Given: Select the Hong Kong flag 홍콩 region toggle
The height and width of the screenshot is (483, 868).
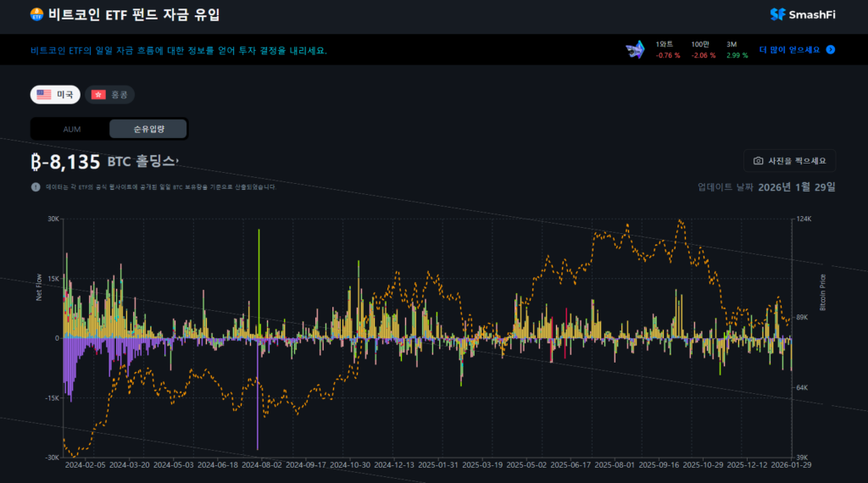Looking at the screenshot, I should [x=109, y=95].
